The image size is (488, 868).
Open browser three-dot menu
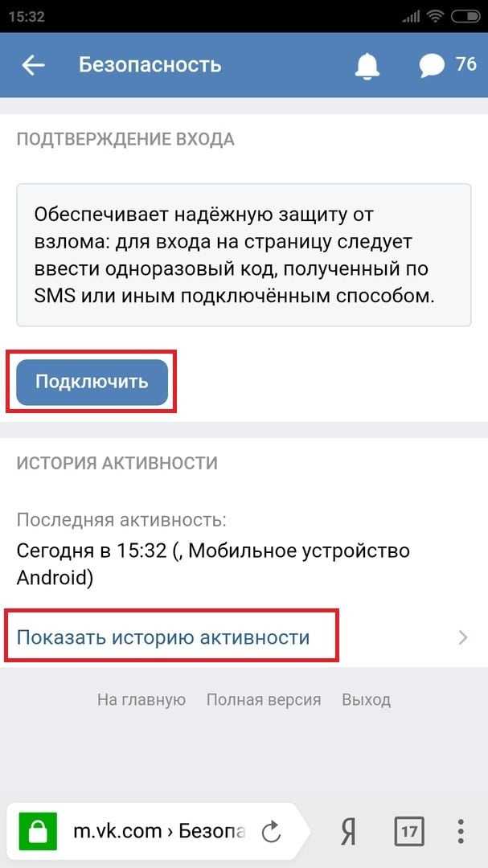[x=461, y=831]
